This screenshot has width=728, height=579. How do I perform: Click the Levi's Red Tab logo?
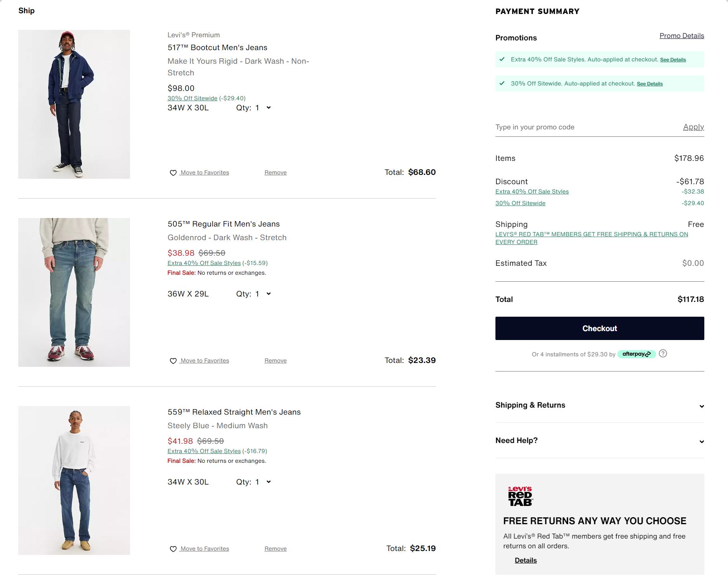click(520, 496)
